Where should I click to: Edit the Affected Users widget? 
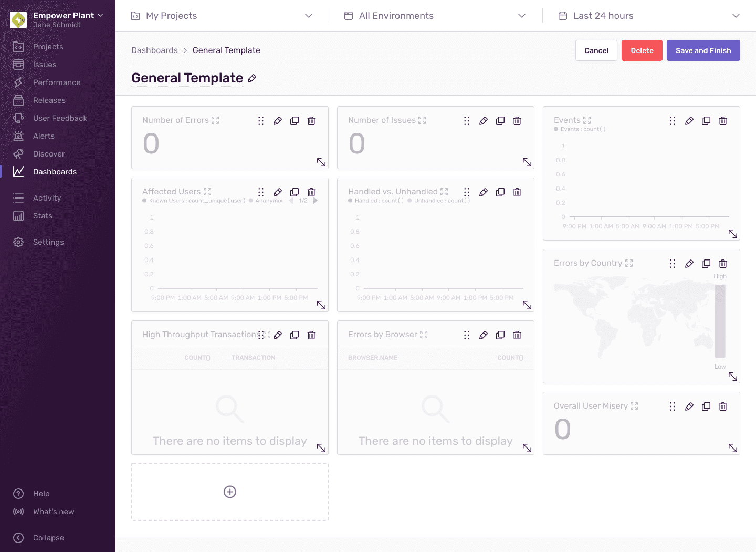tap(278, 192)
